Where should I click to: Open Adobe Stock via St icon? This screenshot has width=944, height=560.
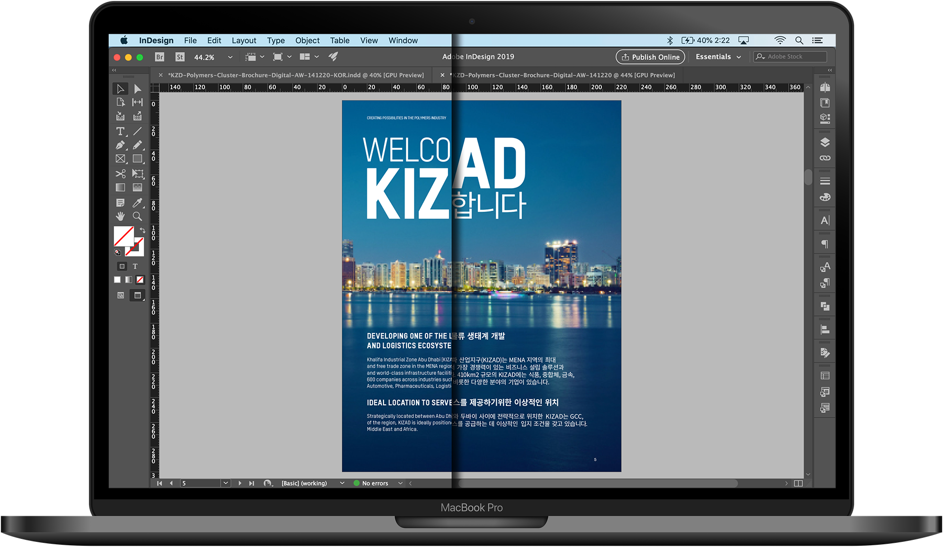point(180,57)
